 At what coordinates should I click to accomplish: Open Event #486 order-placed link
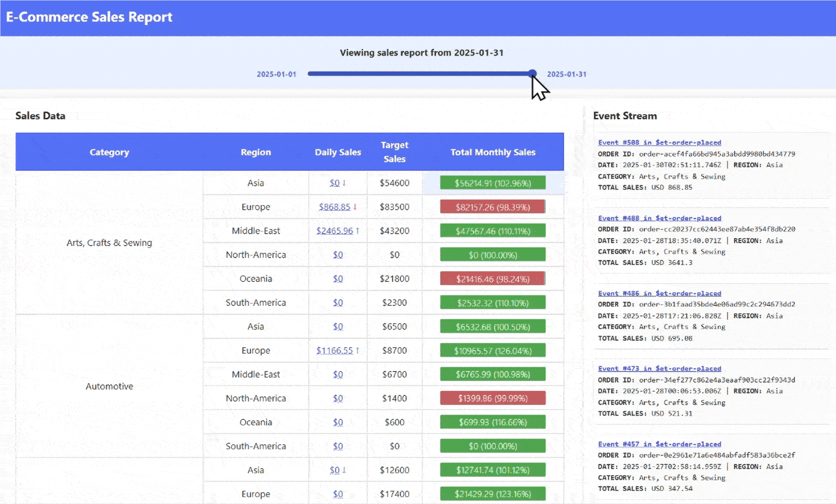[x=659, y=293]
